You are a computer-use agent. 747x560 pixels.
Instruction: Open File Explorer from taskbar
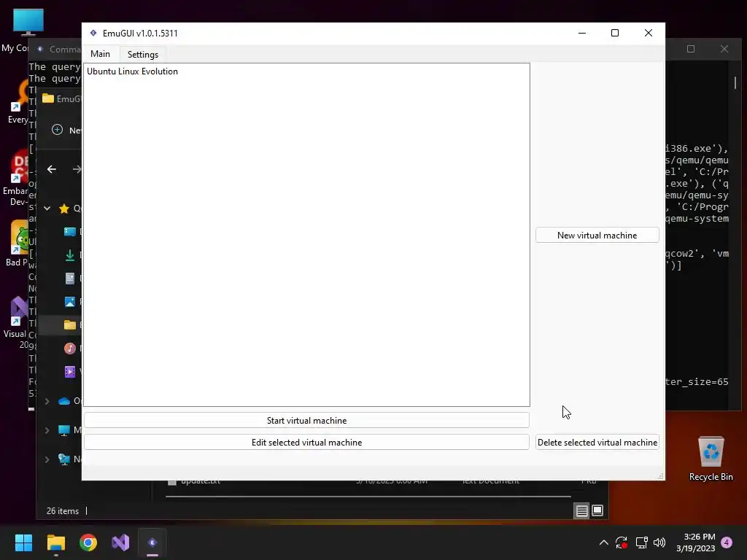pos(55,542)
